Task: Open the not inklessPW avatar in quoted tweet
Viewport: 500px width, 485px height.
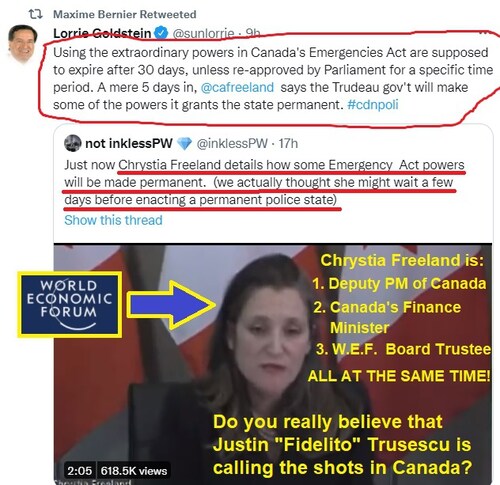Action: pos(72,143)
